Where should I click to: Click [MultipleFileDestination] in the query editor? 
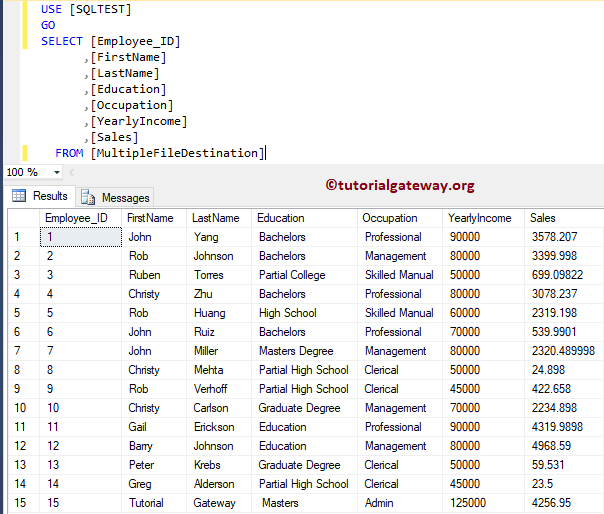(177, 153)
